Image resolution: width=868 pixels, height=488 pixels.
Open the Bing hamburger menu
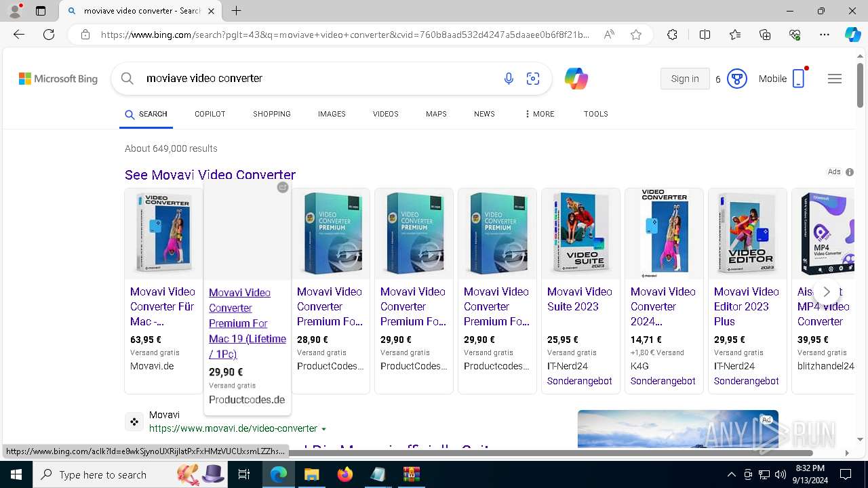tap(835, 79)
